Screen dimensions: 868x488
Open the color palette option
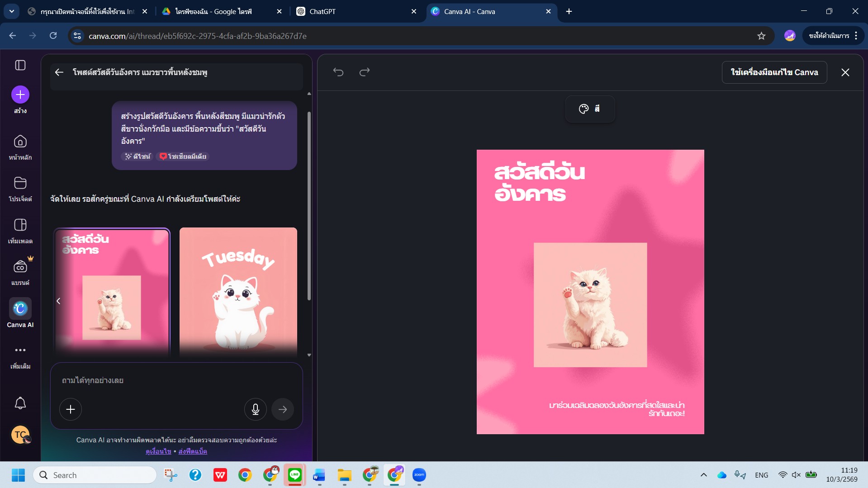coord(590,109)
